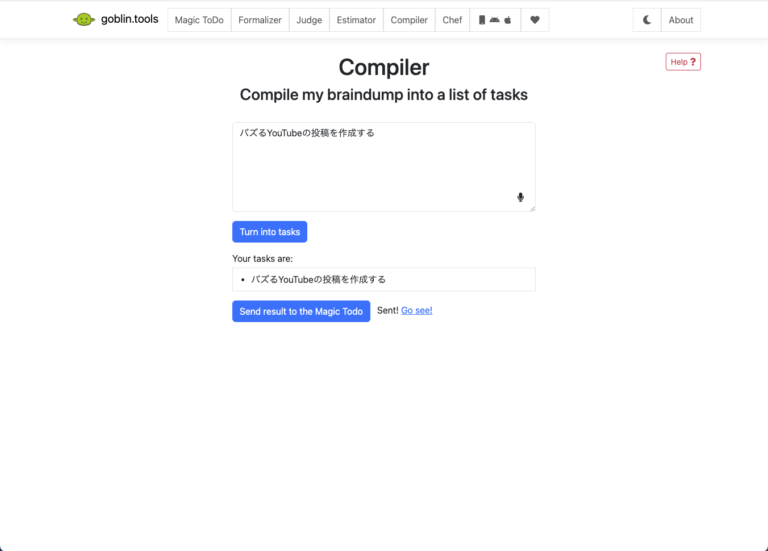Click the Android robot icon
768x551 pixels.
tap(494, 20)
